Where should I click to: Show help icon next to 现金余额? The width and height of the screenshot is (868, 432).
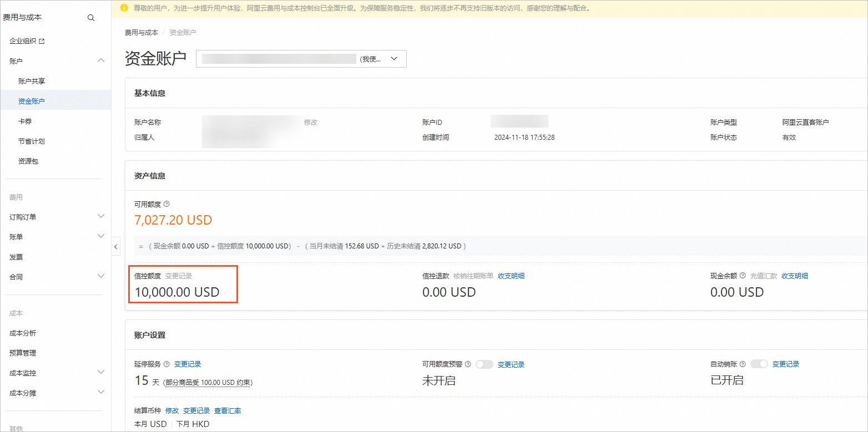tap(743, 276)
